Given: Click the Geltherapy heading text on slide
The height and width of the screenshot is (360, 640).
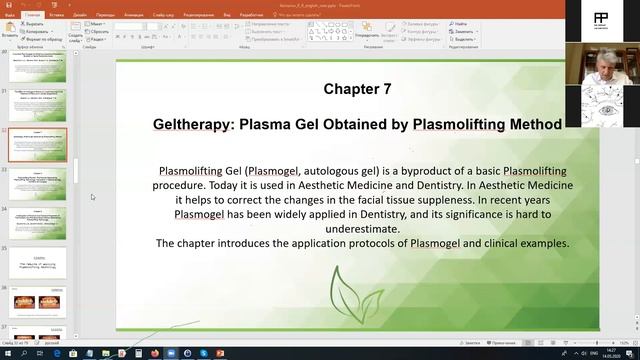Looking at the screenshot, I should click(357, 124).
